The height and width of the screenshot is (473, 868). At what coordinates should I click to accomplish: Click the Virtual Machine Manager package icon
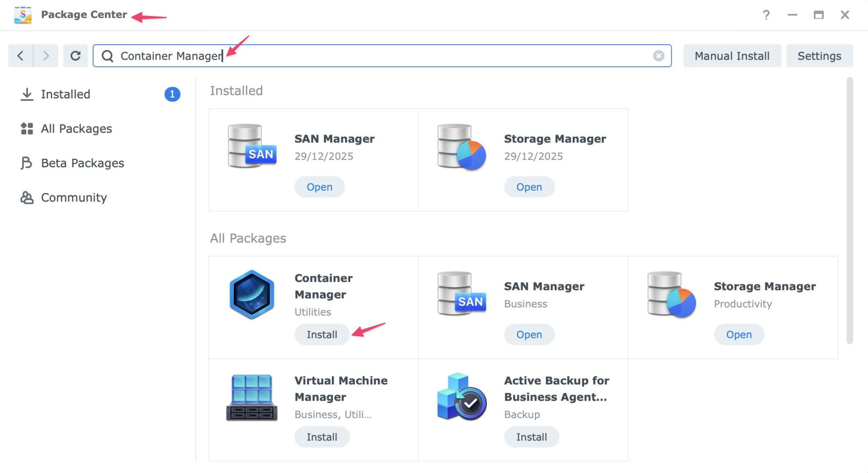tap(252, 397)
